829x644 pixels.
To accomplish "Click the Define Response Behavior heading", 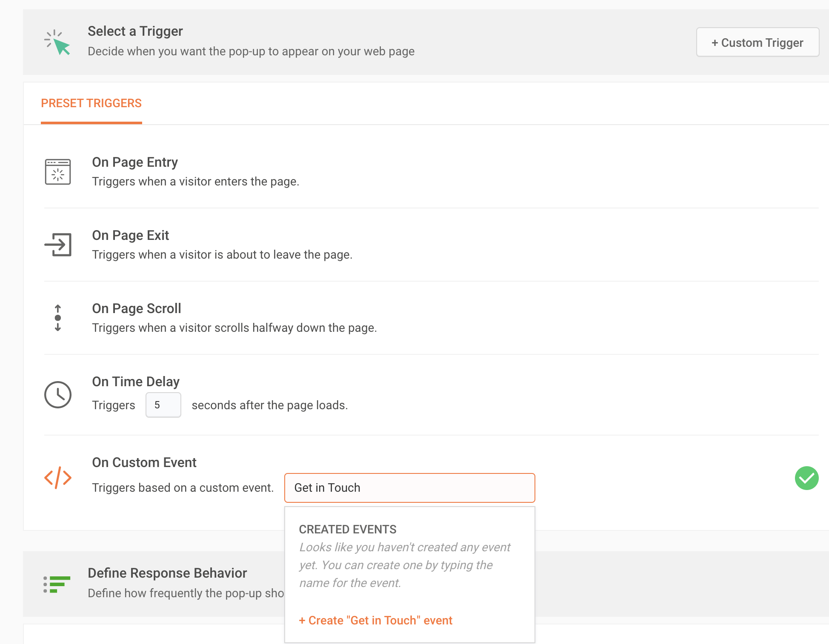I will (x=167, y=573).
